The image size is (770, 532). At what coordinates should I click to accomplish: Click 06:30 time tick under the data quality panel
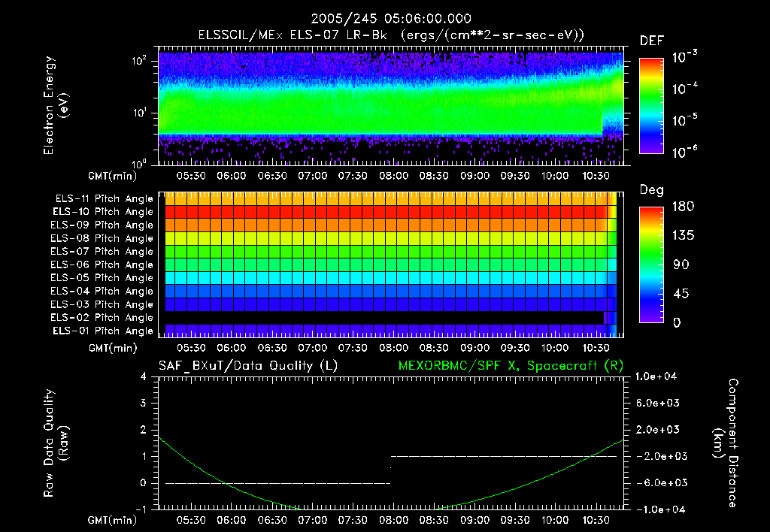(x=272, y=520)
